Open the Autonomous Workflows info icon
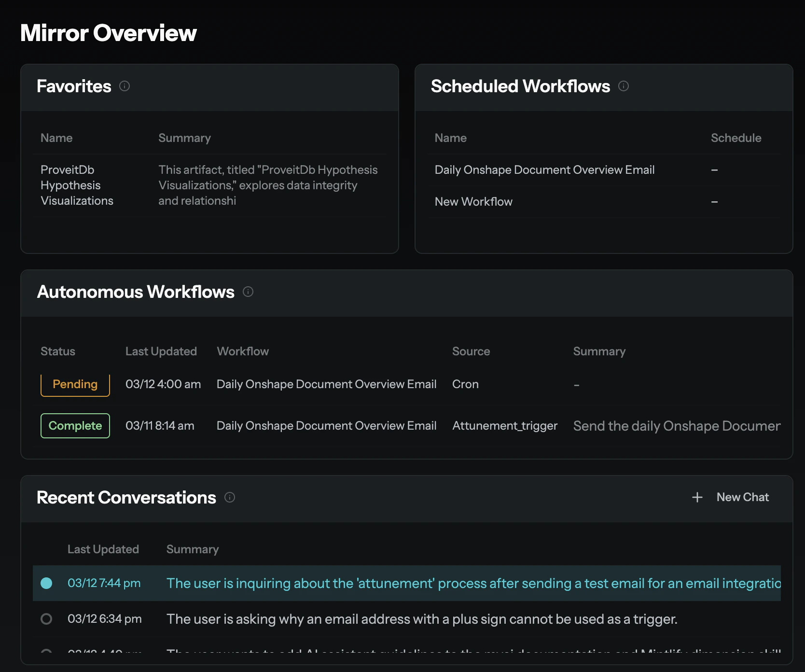 click(x=248, y=292)
